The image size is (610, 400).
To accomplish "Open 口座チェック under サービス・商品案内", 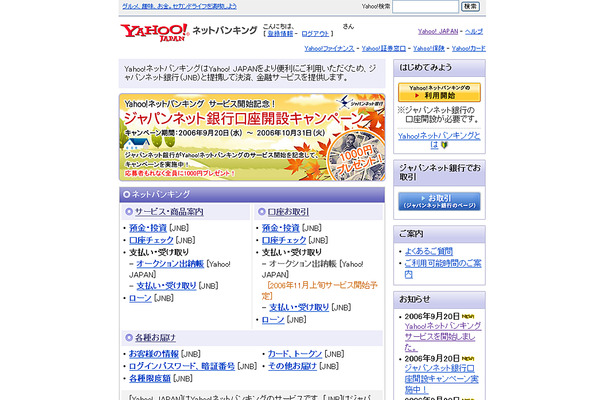I will (151, 240).
